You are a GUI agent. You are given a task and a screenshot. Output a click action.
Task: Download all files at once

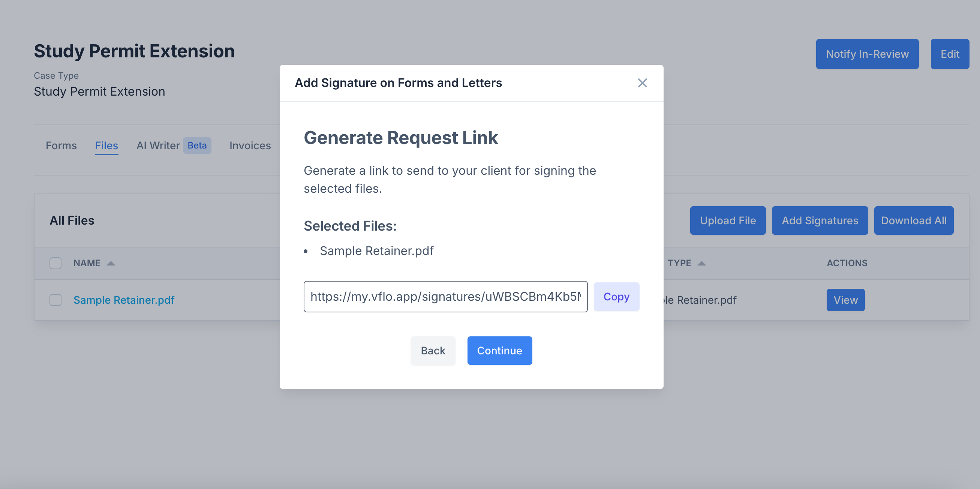pyautogui.click(x=913, y=220)
